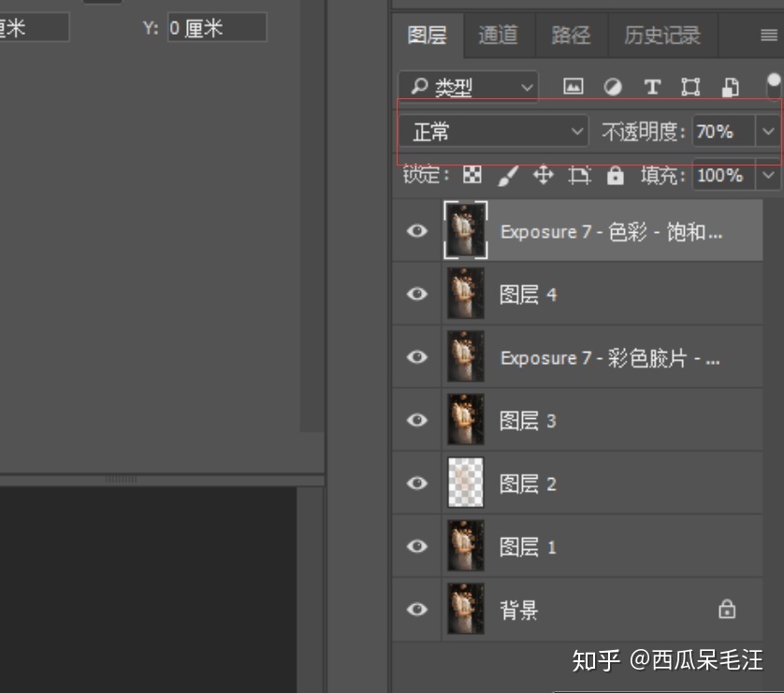
Task: Filter layers by pixel image icon
Action: coord(573,87)
